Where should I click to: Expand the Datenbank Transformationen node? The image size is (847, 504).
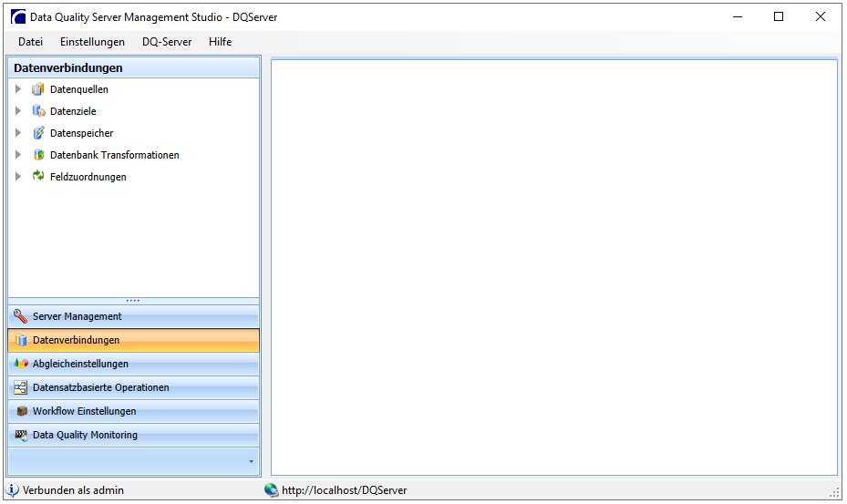tap(18, 155)
